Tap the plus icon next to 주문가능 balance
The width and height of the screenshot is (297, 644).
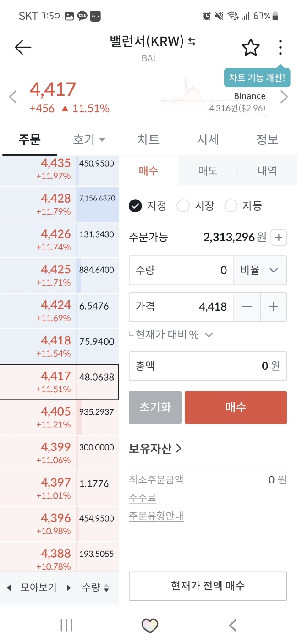click(279, 238)
